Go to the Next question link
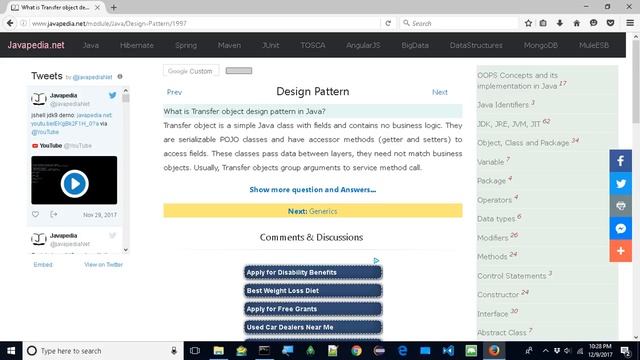The height and width of the screenshot is (360, 640). click(x=440, y=92)
